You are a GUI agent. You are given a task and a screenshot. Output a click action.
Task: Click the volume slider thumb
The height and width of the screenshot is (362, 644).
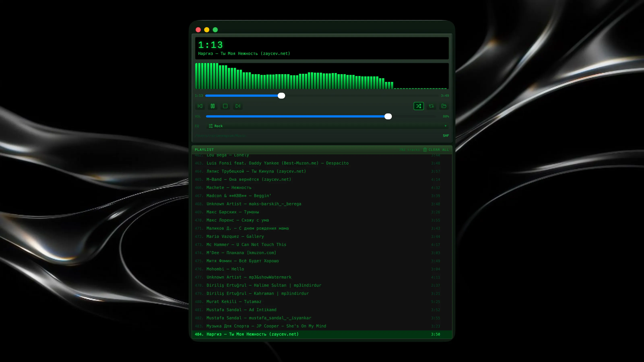[x=388, y=116]
